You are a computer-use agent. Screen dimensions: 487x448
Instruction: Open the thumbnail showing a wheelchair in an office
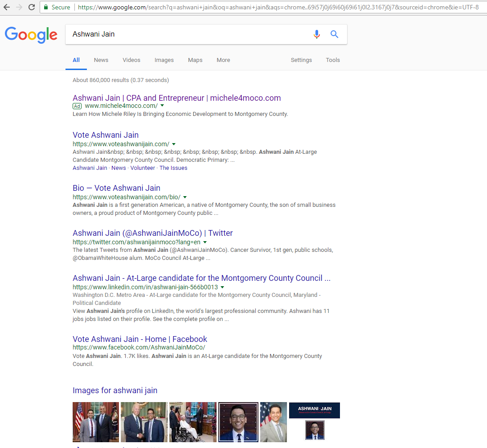[x=193, y=422]
